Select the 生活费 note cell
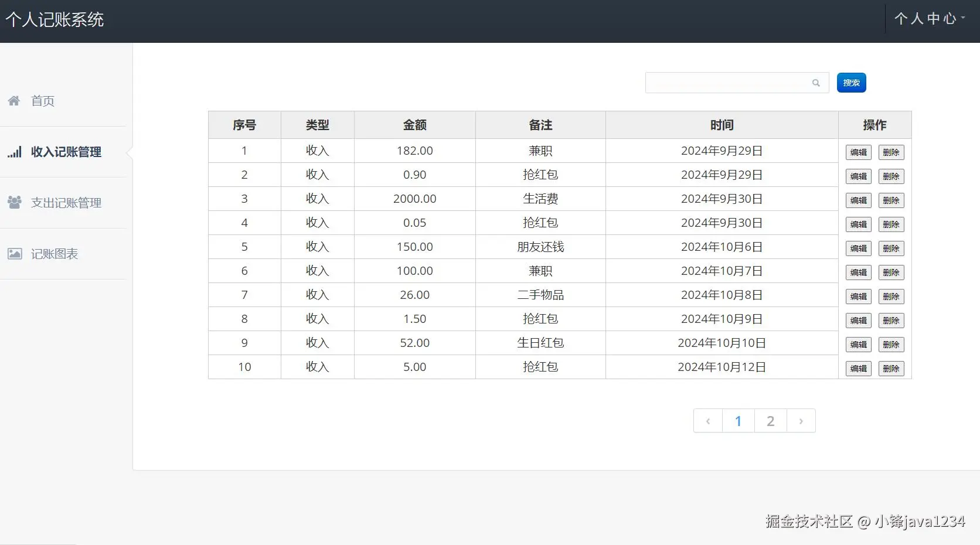Screen dimensions: 980x545 pyautogui.click(x=540, y=199)
